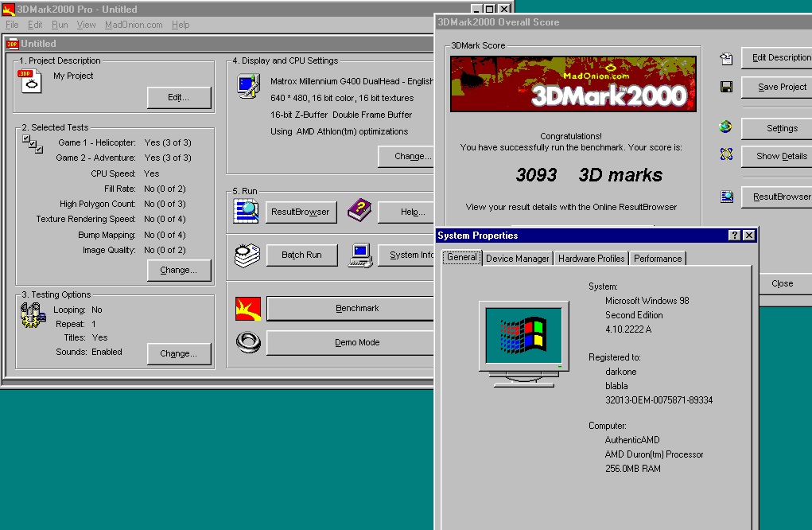
Task: Click the Show Details button
Action: pyautogui.click(x=777, y=157)
